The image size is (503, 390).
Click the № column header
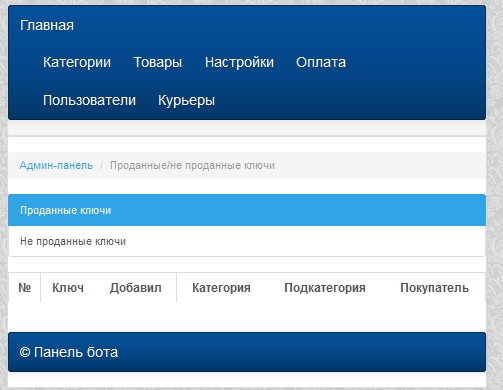(x=25, y=287)
